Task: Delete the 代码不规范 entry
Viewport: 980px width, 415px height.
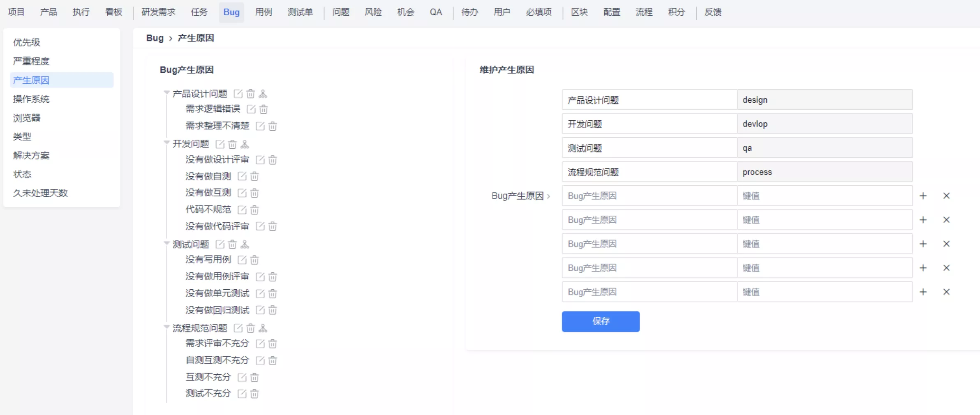Action: (254, 210)
